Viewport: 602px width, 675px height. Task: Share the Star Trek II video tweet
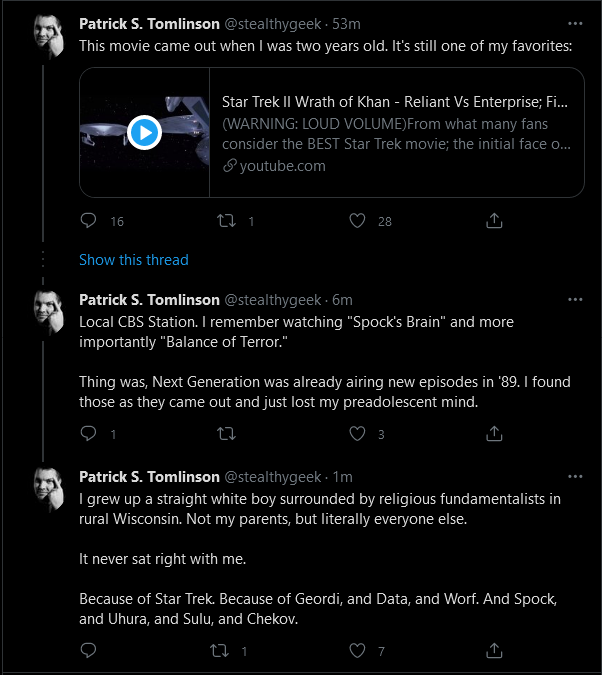pos(494,220)
